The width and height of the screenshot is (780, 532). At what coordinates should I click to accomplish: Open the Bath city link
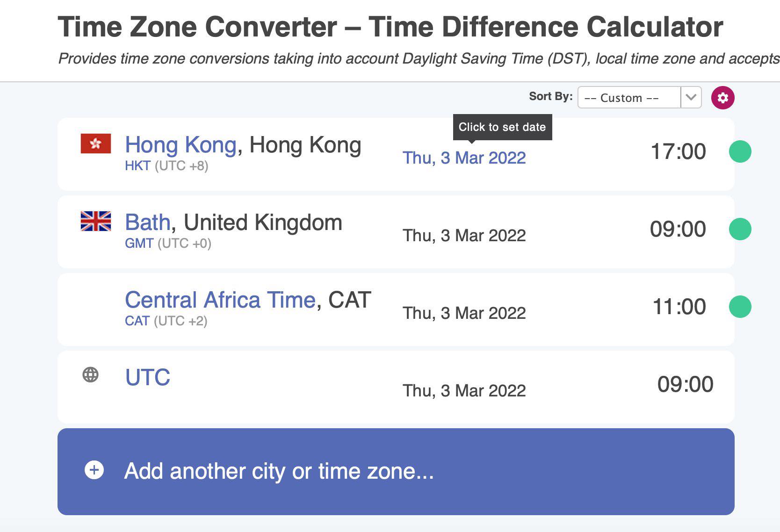(147, 223)
